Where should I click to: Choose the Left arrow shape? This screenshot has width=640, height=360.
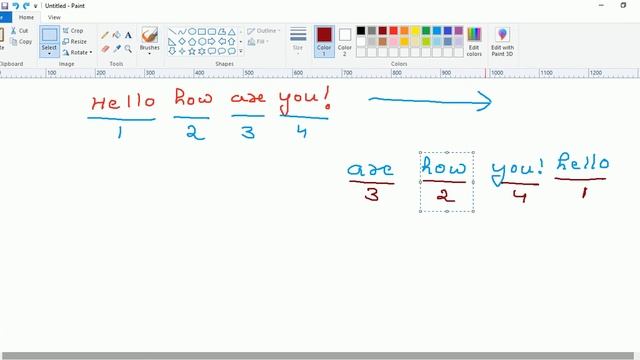click(222, 42)
